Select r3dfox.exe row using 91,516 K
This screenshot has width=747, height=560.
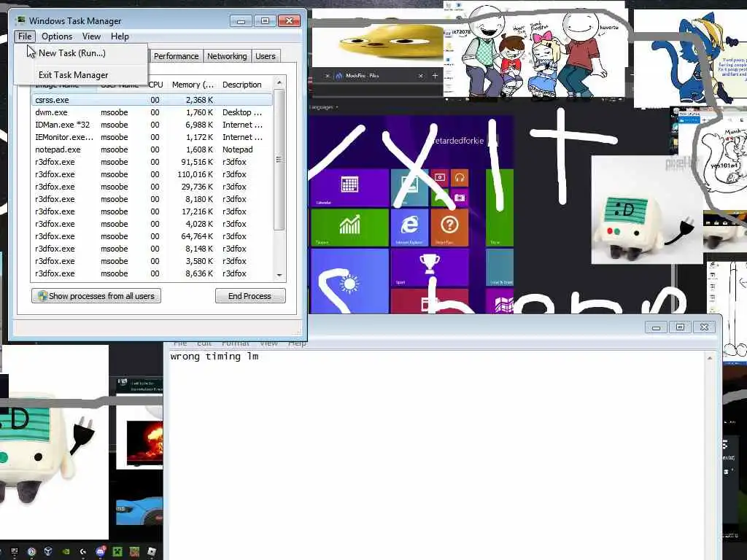pos(152,162)
